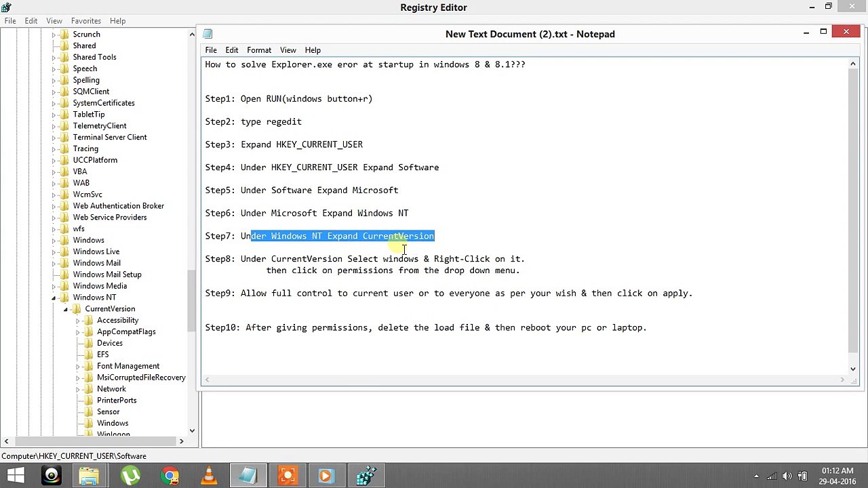The height and width of the screenshot is (488, 868).
Task: Open the taskbar clock and date
Action: click(837, 476)
